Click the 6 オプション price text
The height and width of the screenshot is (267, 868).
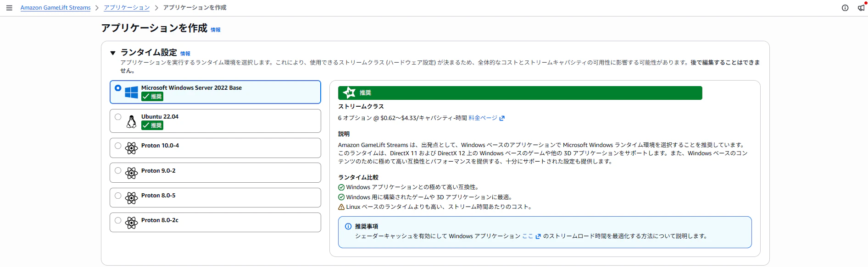(x=402, y=118)
